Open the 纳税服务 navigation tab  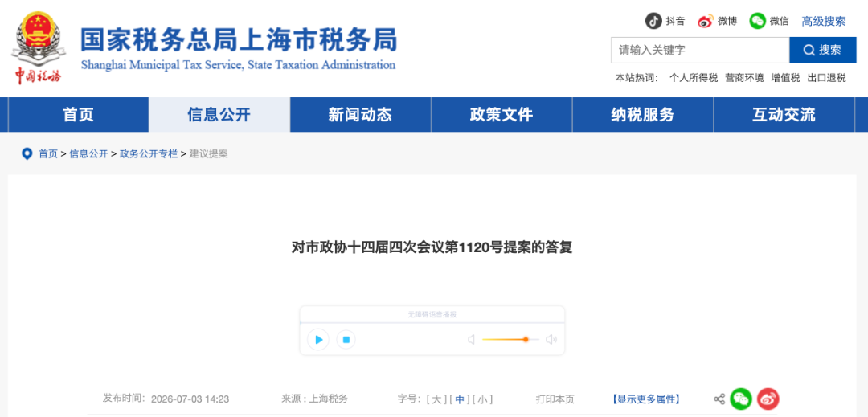click(642, 115)
